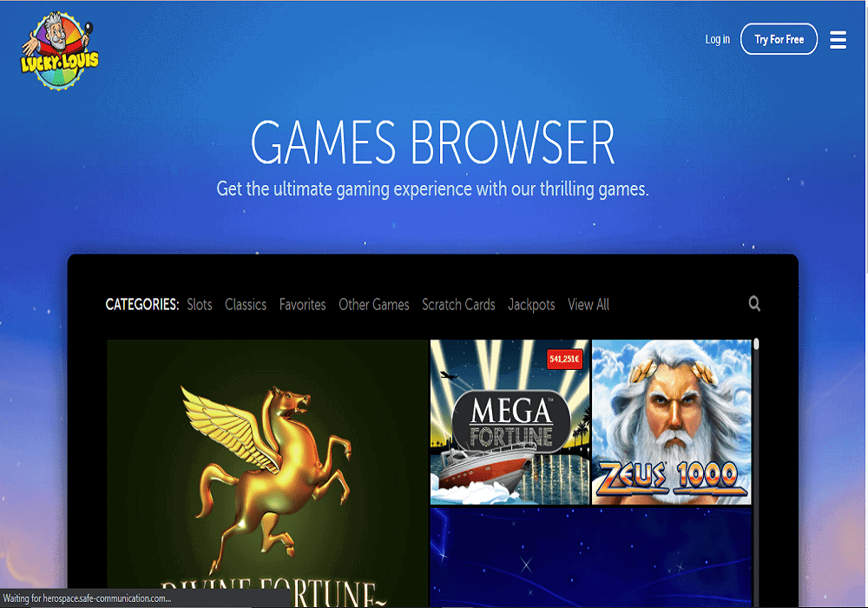
Task: Switch to the Favorites category
Action: 302,305
